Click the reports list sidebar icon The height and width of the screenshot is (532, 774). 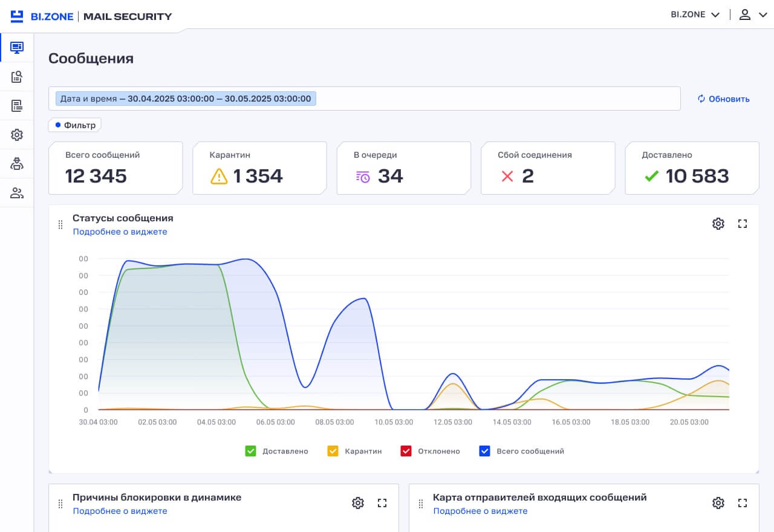coord(17,106)
